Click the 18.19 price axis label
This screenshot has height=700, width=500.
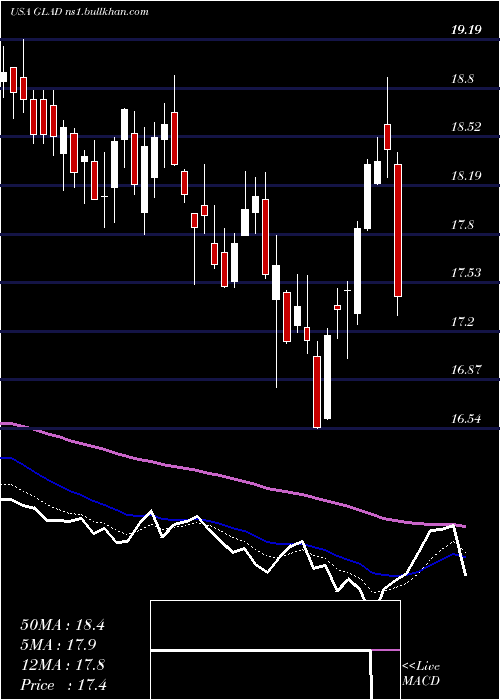466,176
